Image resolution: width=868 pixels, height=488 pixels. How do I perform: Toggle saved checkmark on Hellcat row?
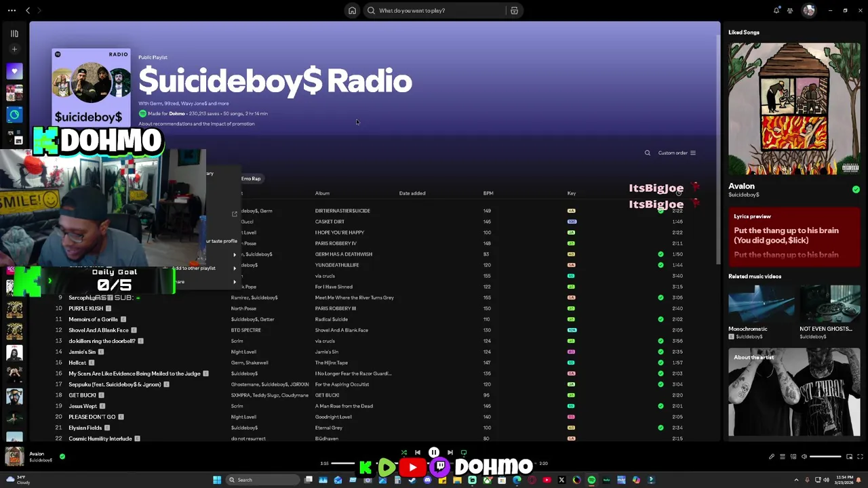pyautogui.click(x=660, y=363)
